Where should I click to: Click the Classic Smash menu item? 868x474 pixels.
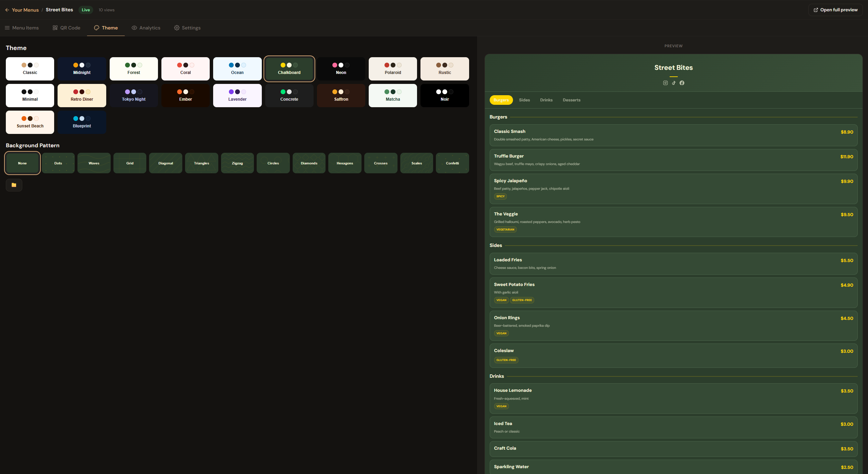(x=673, y=135)
